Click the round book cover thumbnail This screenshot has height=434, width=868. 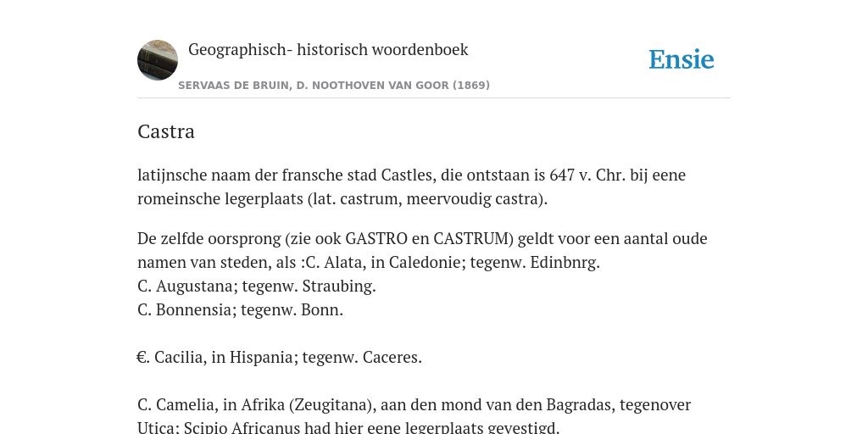click(158, 60)
